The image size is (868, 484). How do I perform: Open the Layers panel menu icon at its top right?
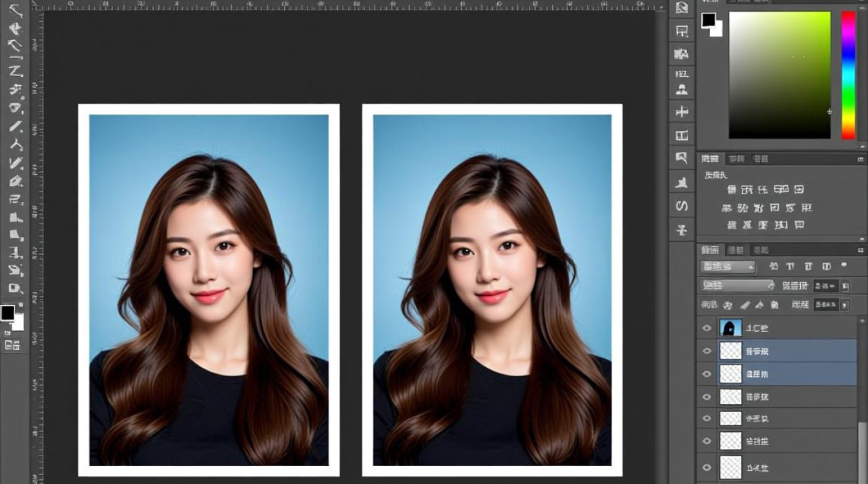[x=861, y=250]
